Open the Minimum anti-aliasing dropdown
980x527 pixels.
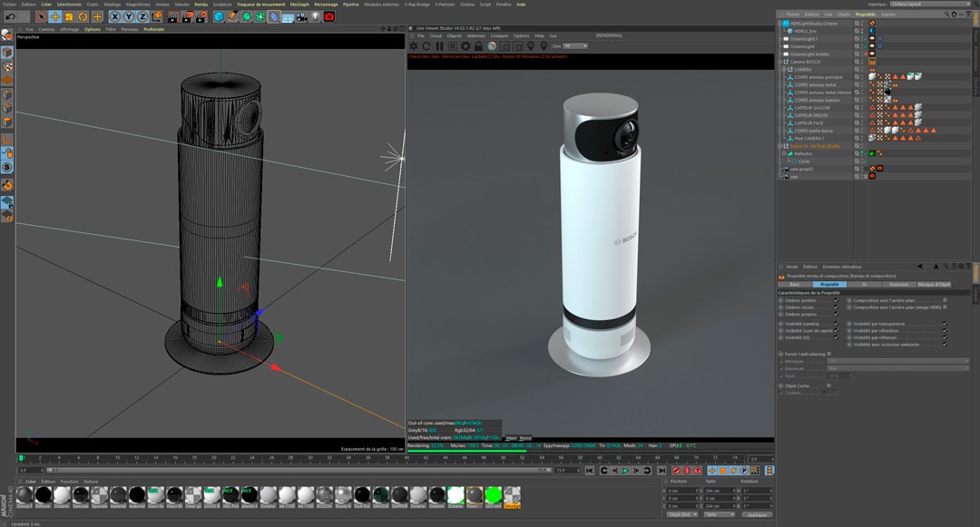(x=898, y=361)
